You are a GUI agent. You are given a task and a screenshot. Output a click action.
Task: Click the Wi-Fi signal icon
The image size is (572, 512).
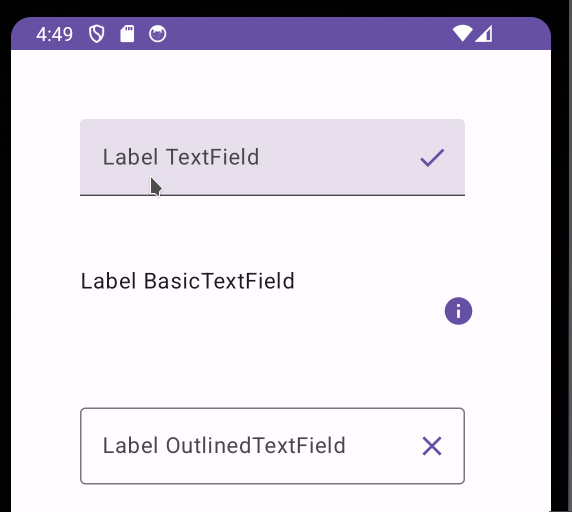463,34
